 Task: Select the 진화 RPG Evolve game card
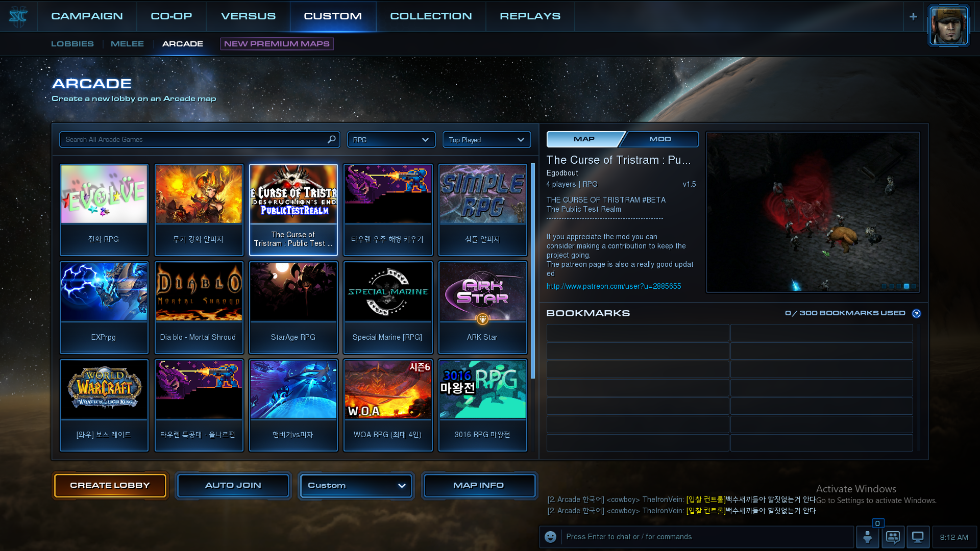pos(104,210)
